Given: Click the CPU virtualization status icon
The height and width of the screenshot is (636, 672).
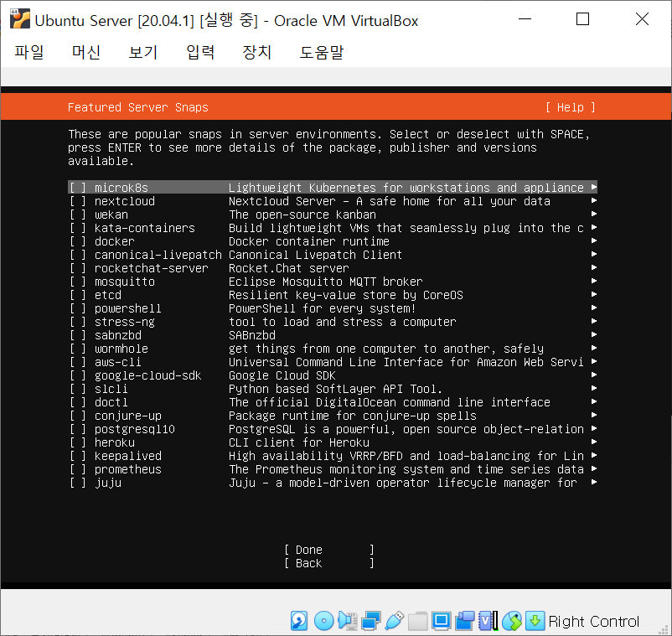Looking at the screenshot, I should [x=488, y=621].
